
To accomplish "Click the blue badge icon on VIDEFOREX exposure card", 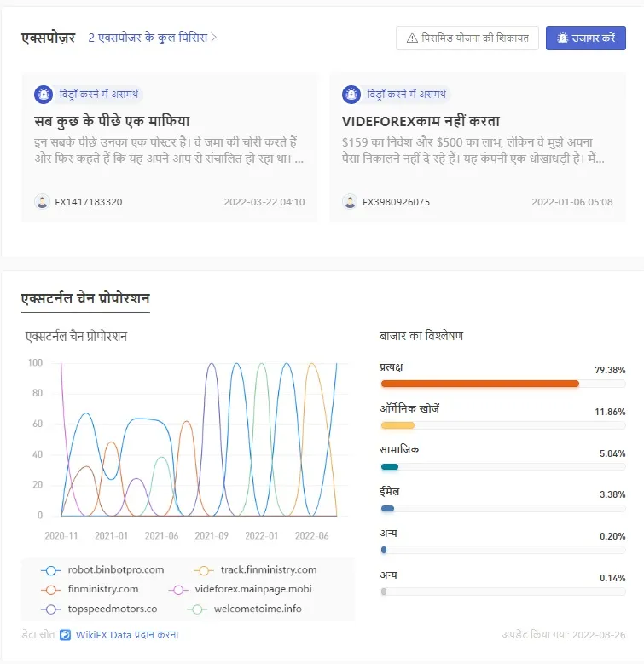I will pos(351,94).
